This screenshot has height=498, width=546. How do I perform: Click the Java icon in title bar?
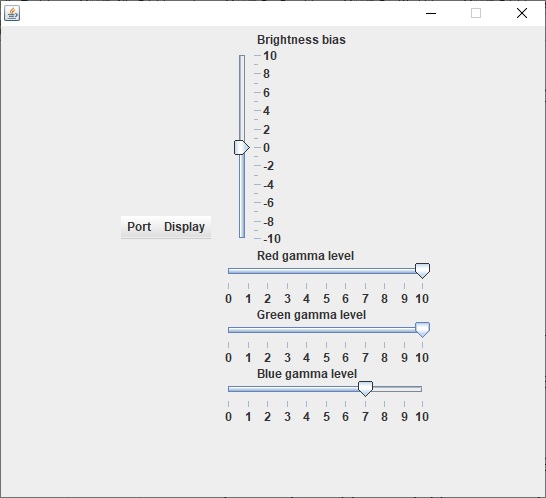(12, 13)
